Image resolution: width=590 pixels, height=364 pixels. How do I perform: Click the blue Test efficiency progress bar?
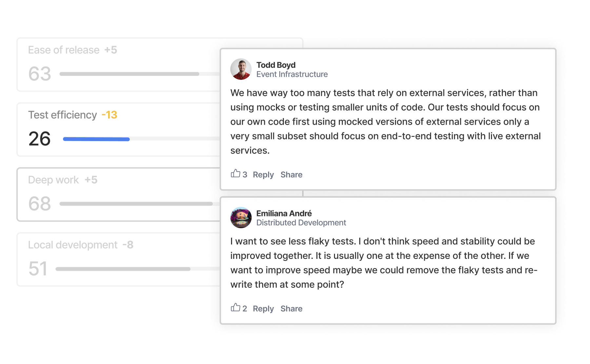point(96,139)
